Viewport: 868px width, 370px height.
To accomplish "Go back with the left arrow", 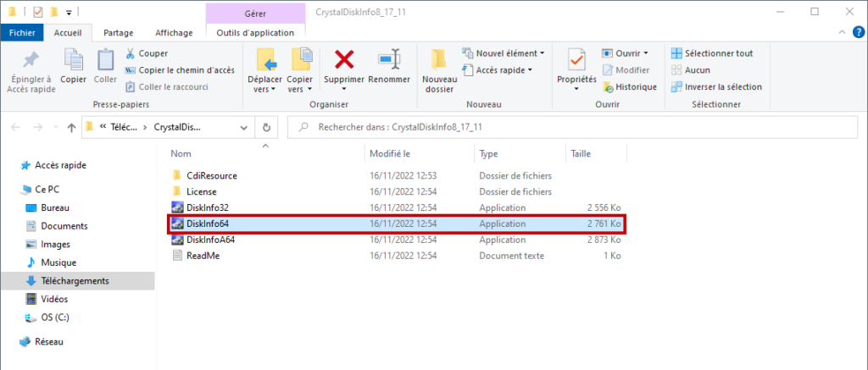I will [15, 127].
